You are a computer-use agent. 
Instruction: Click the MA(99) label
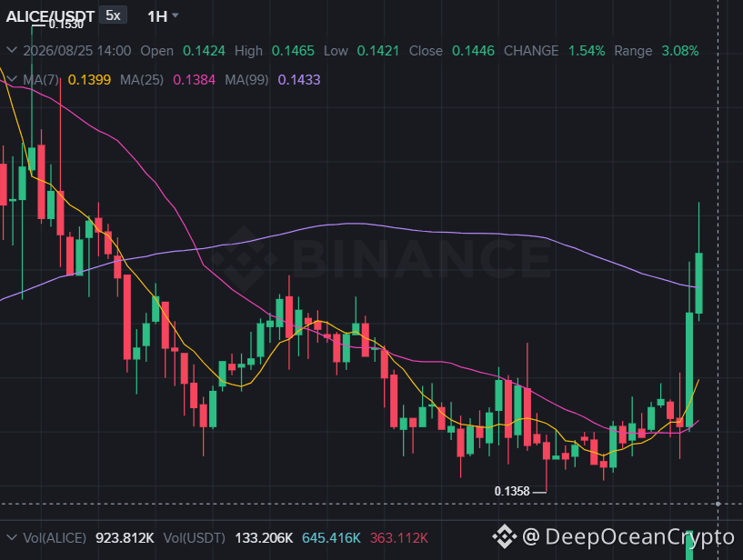[x=246, y=80]
